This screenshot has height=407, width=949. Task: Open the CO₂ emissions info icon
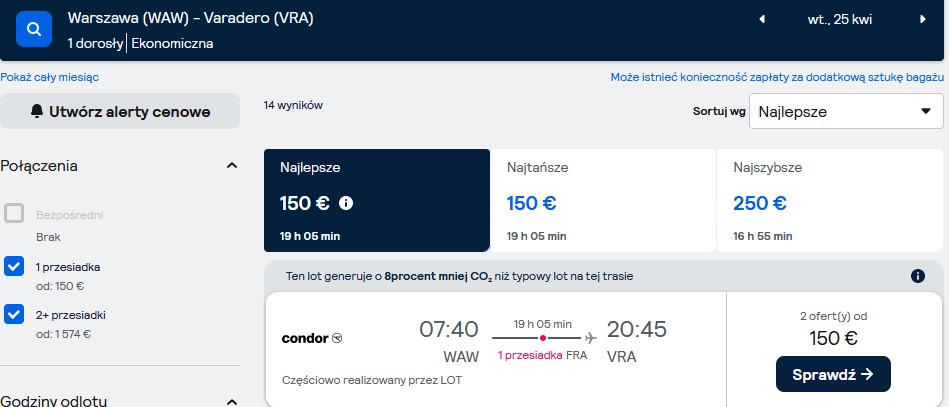pyautogui.click(x=918, y=276)
